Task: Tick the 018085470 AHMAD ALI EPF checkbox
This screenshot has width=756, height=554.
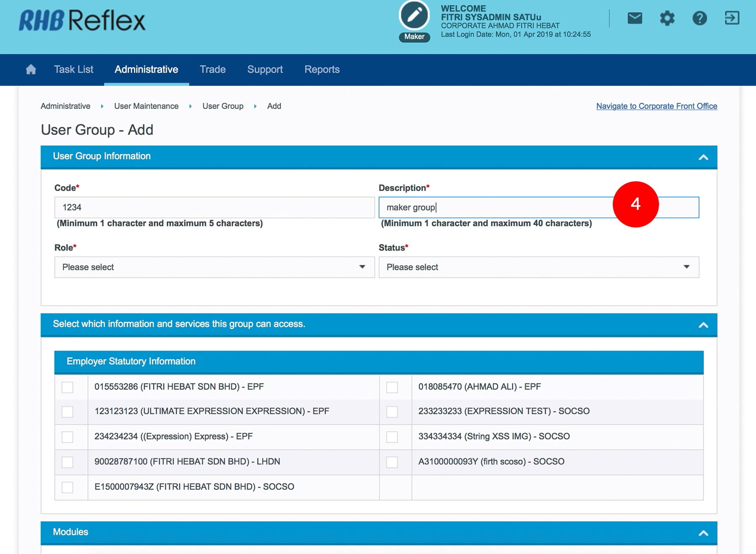Action: click(392, 387)
